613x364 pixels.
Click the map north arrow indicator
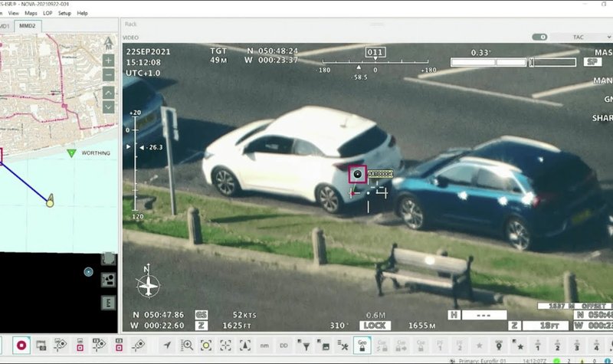point(109,43)
